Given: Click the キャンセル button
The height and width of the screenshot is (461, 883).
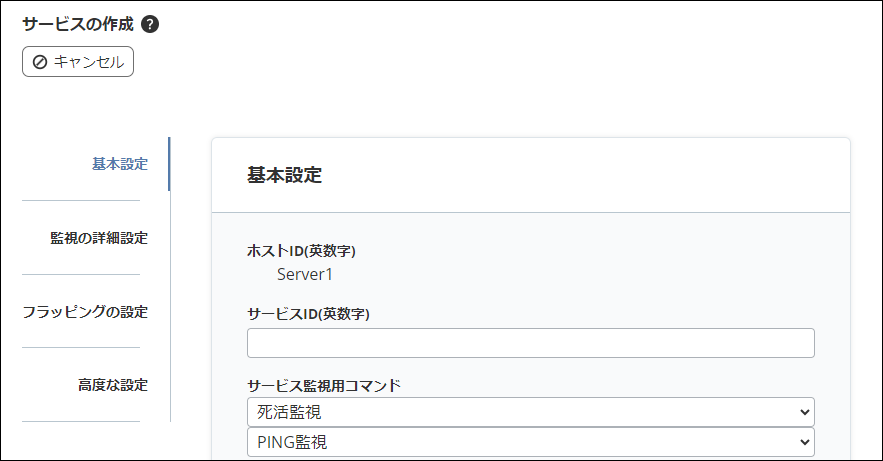Looking at the screenshot, I should pos(78,61).
